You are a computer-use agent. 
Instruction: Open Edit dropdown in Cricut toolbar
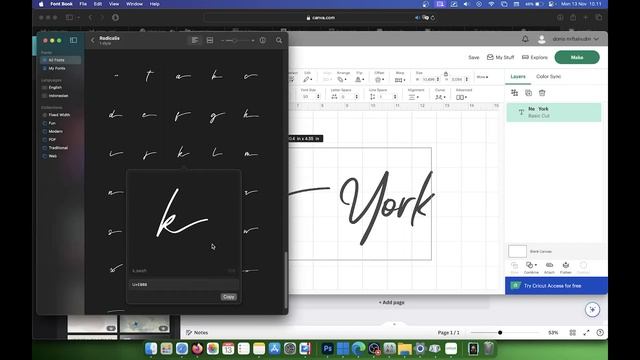click(x=308, y=79)
